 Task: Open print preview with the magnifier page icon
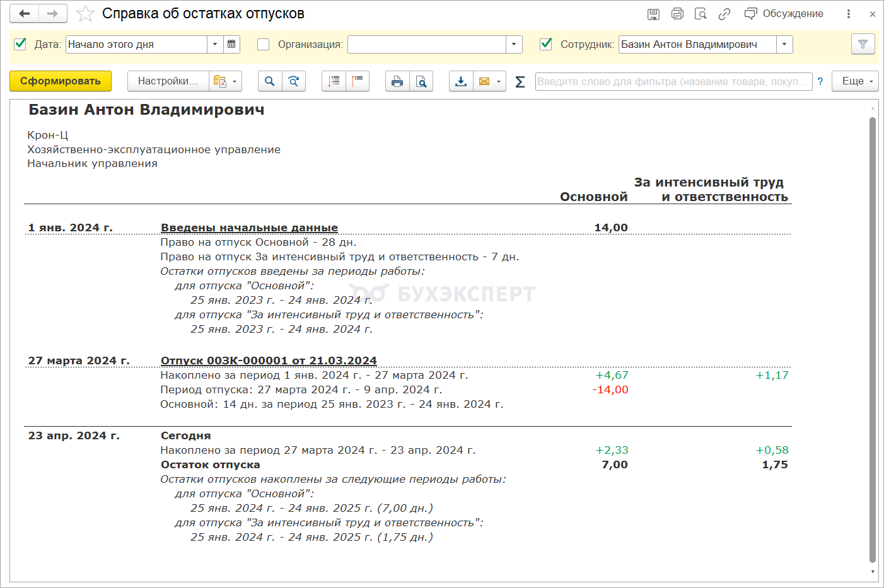click(x=421, y=81)
